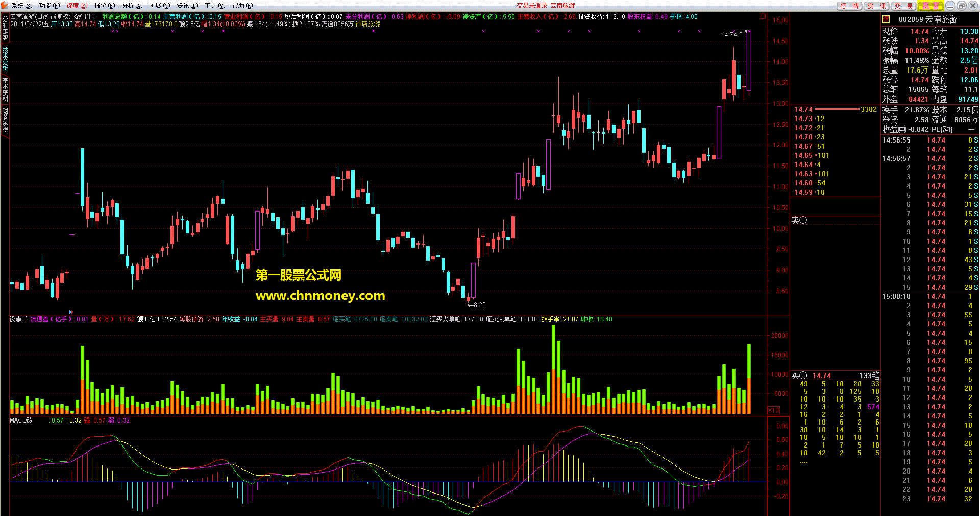Screen dimensions: 980x516
Task: Click the tallest green volume bar
Action: [x=553, y=369]
